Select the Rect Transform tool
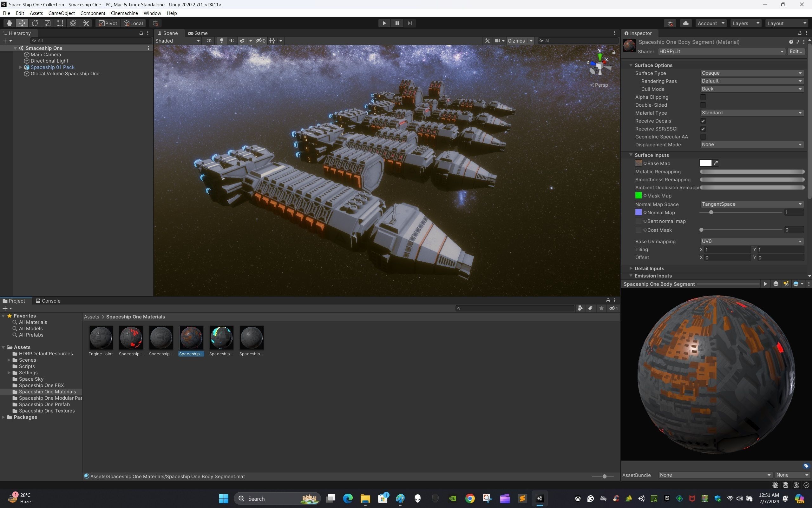Image resolution: width=812 pixels, height=508 pixels. [x=60, y=23]
